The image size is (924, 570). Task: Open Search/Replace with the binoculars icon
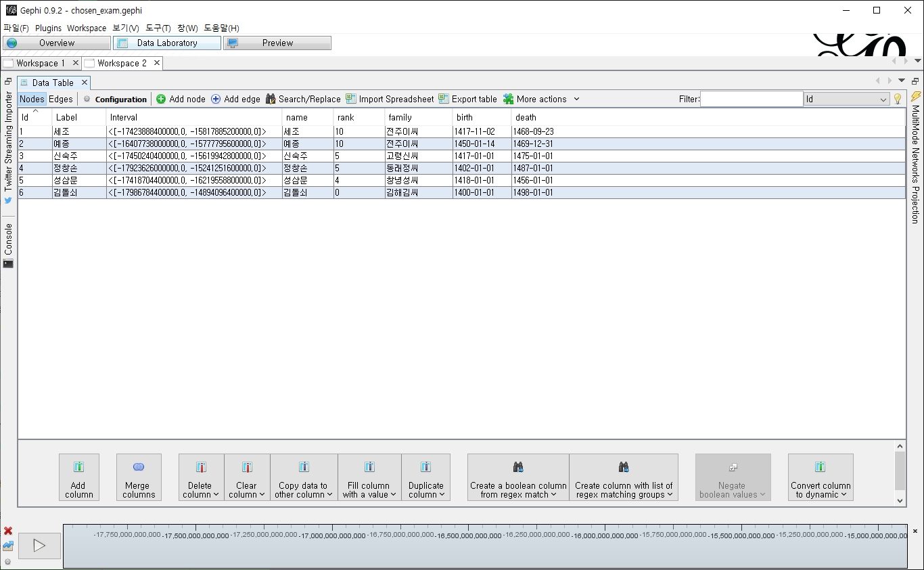(271, 99)
